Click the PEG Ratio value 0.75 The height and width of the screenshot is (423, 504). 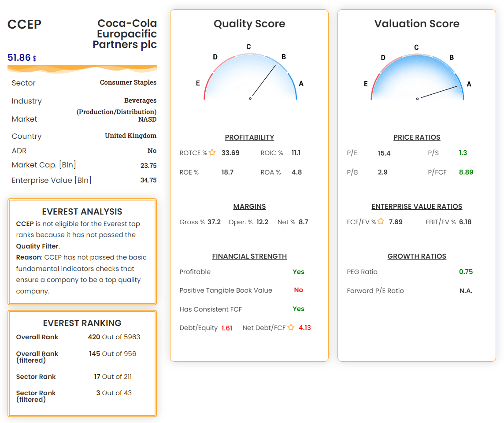466,271
